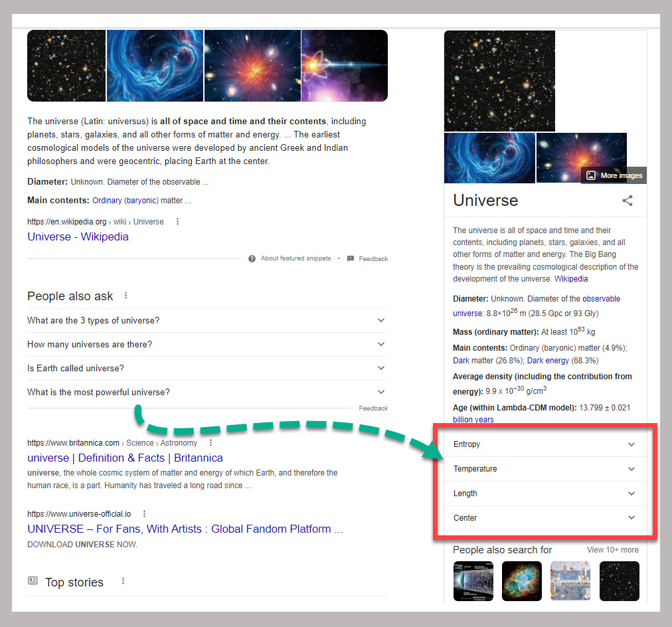
Task: Click 'More images' button on knowledge panel
Action: click(x=614, y=175)
